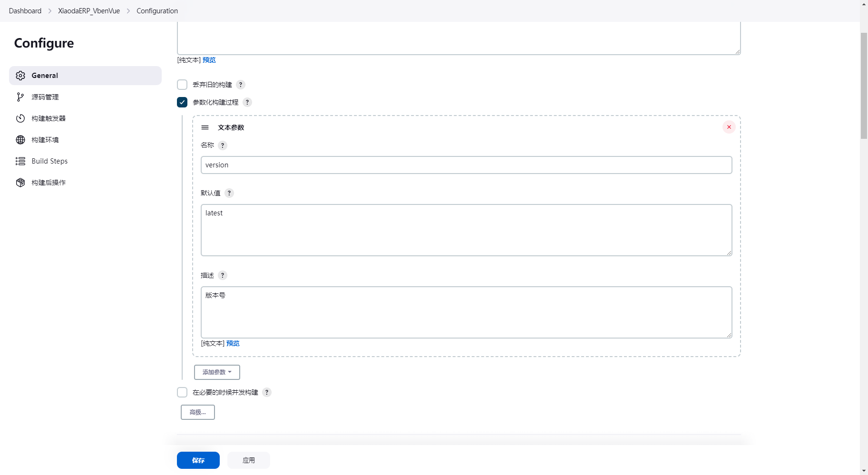Enable 在必要的时候并发构建 checkbox

(x=182, y=392)
